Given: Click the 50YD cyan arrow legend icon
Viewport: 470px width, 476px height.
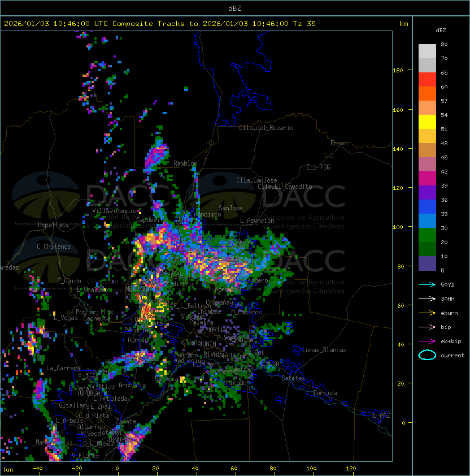Looking at the screenshot, I should coord(427,284).
